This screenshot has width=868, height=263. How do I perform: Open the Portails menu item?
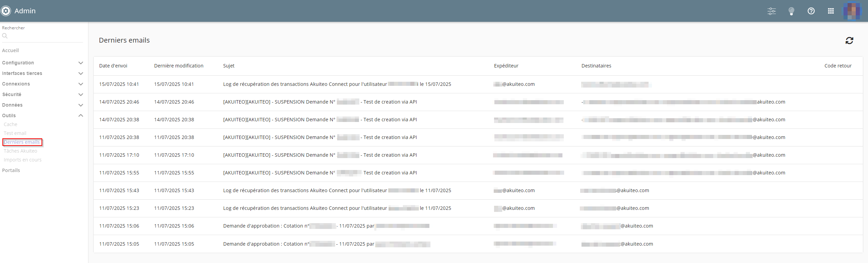click(11, 170)
